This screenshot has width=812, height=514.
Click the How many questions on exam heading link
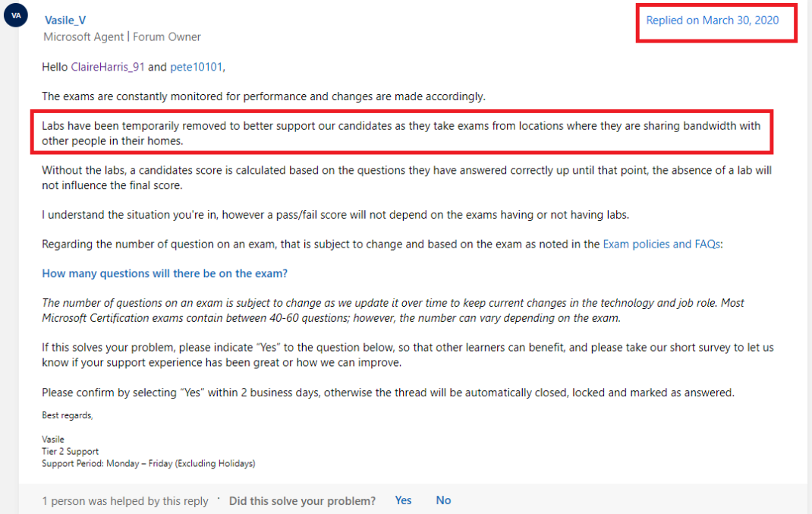click(x=165, y=273)
